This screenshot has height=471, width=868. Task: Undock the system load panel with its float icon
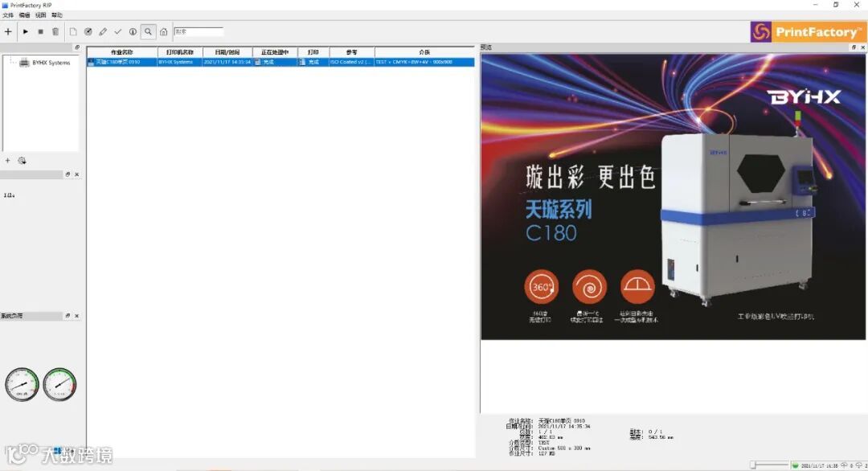coord(68,316)
